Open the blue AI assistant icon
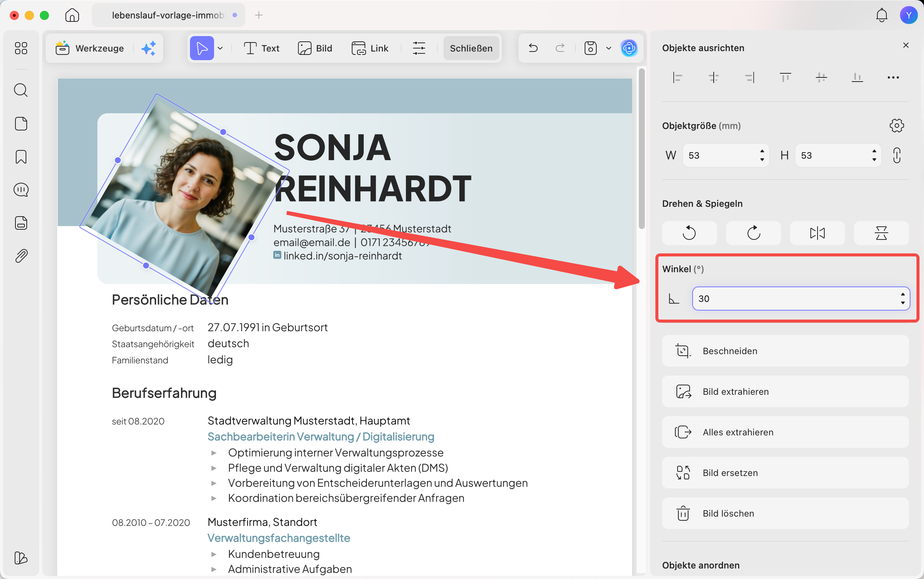Screen dimensions: 924x579 pyautogui.click(x=629, y=48)
